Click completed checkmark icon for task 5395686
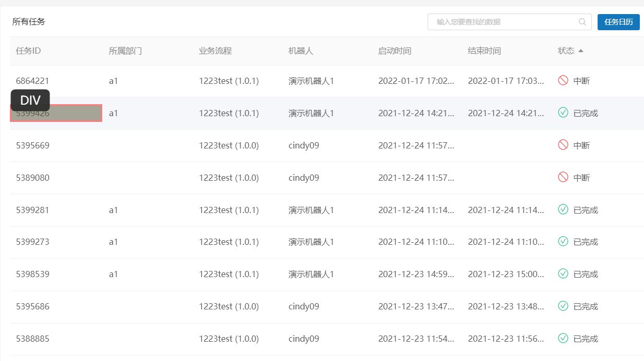 [x=563, y=306]
